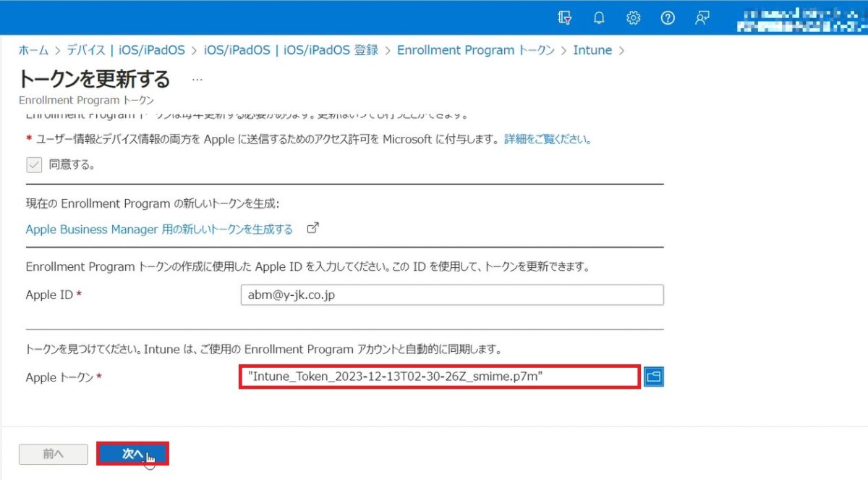This screenshot has width=868, height=480.
Task: Select the Intune breadcrumb entry
Action: coord(593,50)
